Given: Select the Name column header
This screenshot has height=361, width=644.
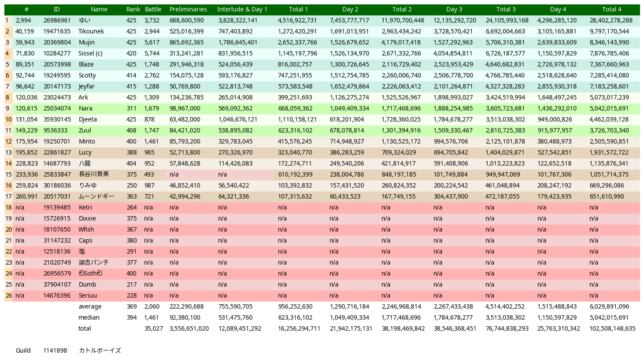Looking at the screenshot, I should (x=99, y=9).
